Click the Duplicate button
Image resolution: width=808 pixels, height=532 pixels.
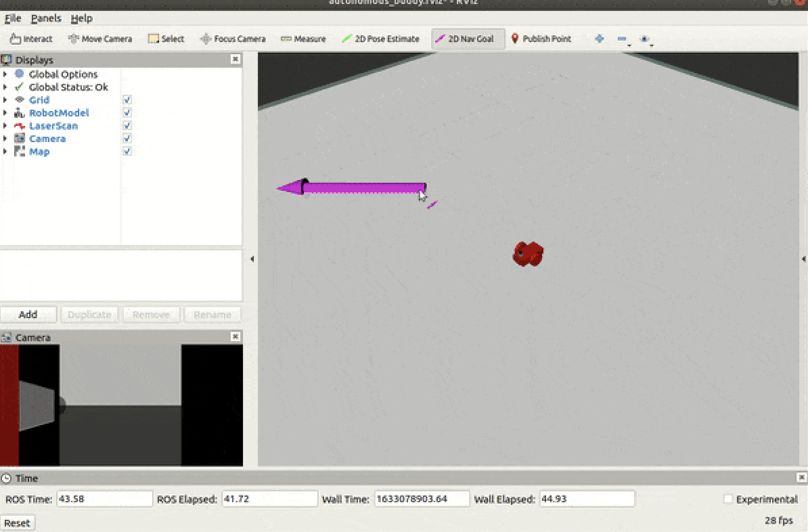pyautogui.click(x=89, y=315)
